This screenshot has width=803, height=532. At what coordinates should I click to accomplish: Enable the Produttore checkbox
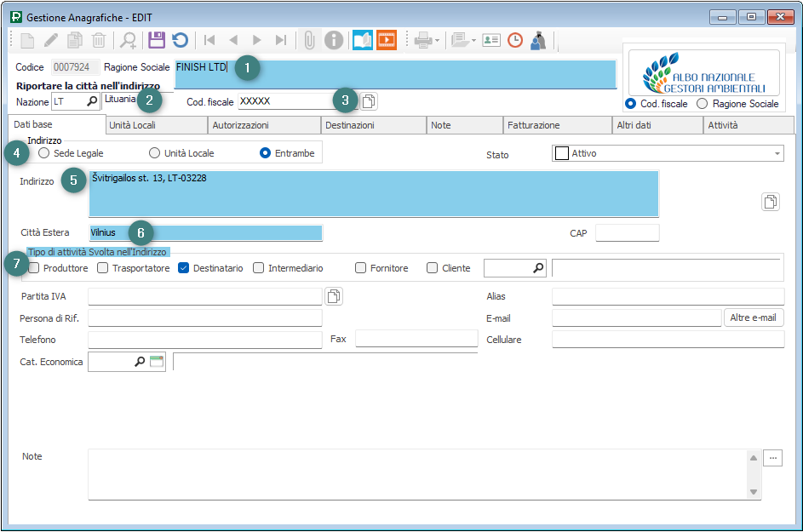pos(34,268)
